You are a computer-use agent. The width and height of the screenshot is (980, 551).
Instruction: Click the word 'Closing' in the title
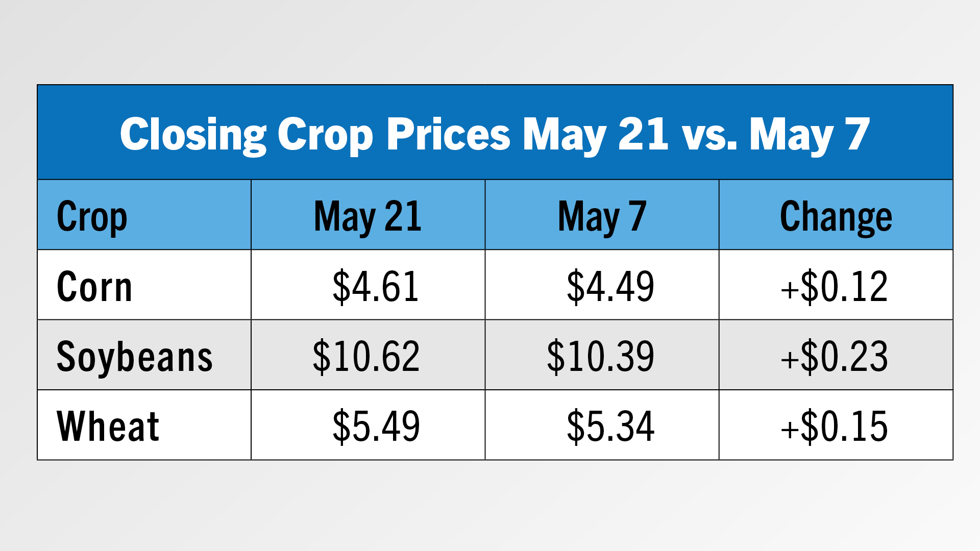click(193, 134)
